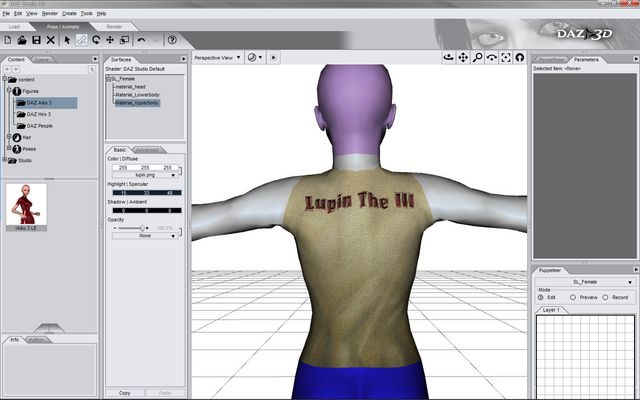This screenshot has height=400, width=640.
Task: Switch to the Advanced surfaces tab
Action: (x=147, y=150)
